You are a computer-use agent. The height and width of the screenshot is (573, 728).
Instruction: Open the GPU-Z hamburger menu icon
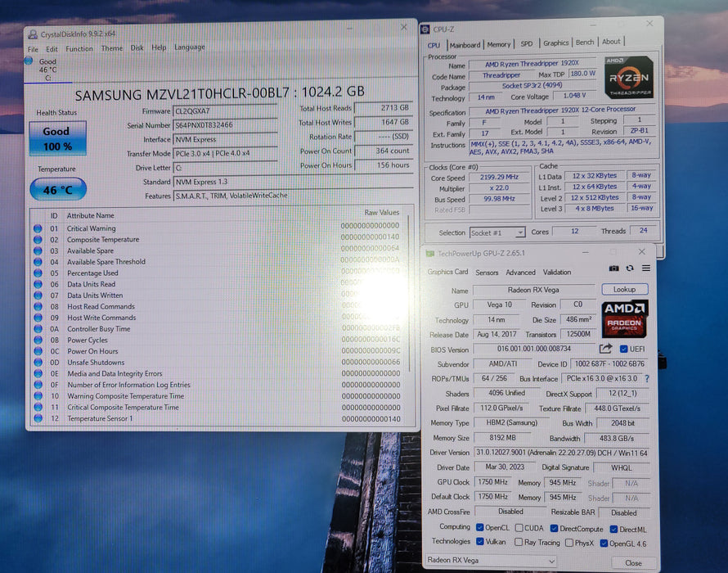tap(646, 268)
